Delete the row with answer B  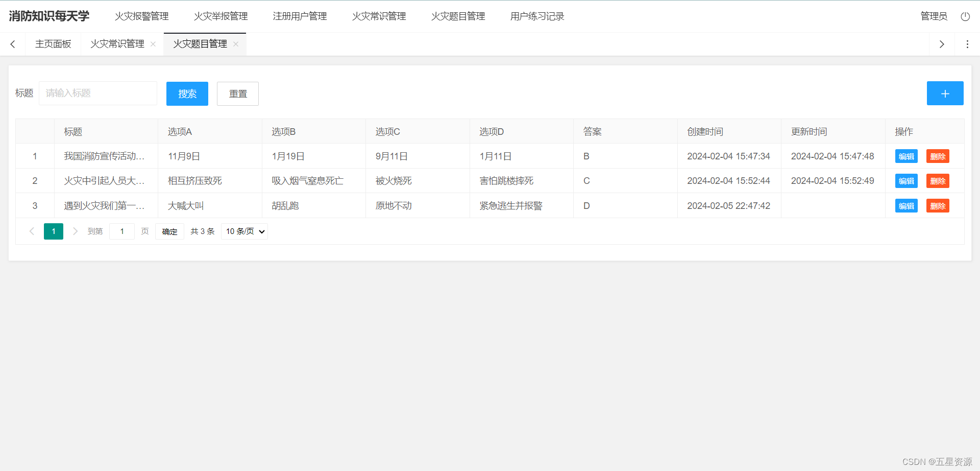click(x=938, y=156)
